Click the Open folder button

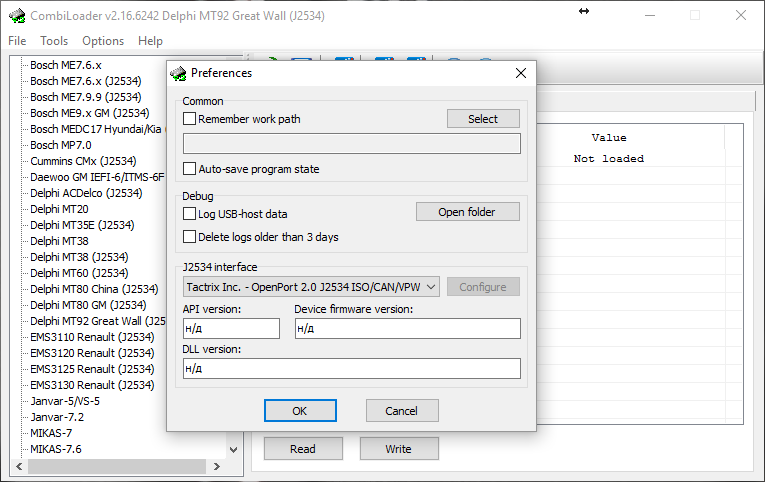point(468,212)
